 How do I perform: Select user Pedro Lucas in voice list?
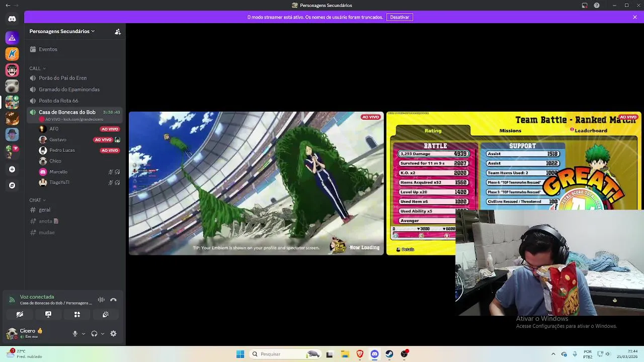[79, 150]
